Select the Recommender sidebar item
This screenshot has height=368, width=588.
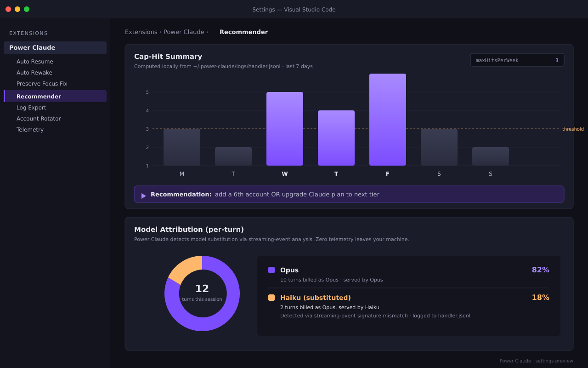pos(55,96)
